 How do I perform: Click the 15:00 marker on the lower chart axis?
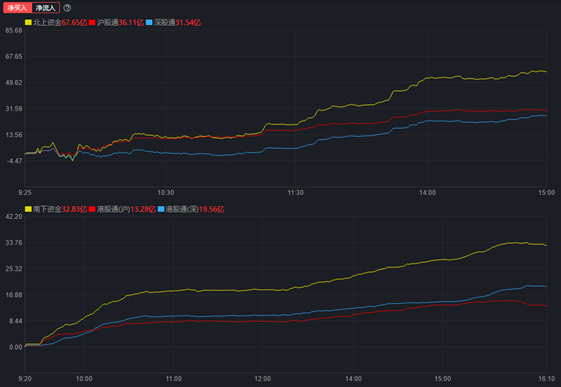tap(443, 379)
